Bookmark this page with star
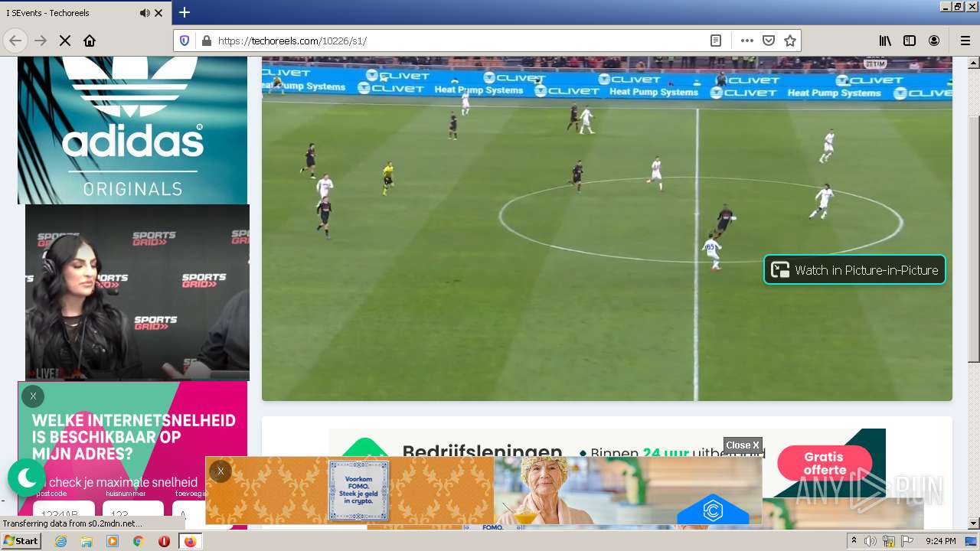 (x=790, y=41)
